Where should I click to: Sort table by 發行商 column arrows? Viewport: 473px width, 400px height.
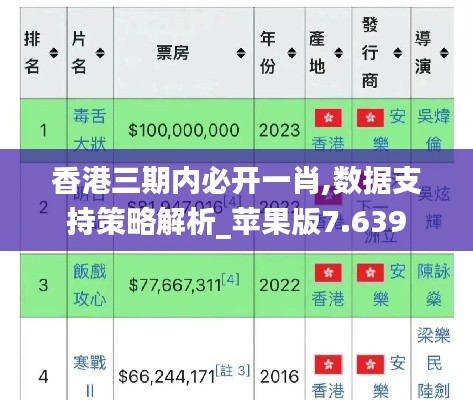[397, 53]
